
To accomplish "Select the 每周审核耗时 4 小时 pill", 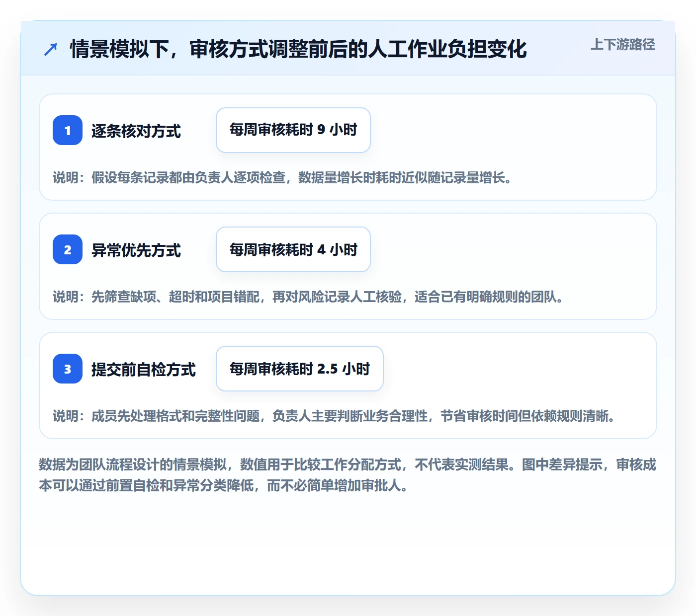I will click(293, 249).
